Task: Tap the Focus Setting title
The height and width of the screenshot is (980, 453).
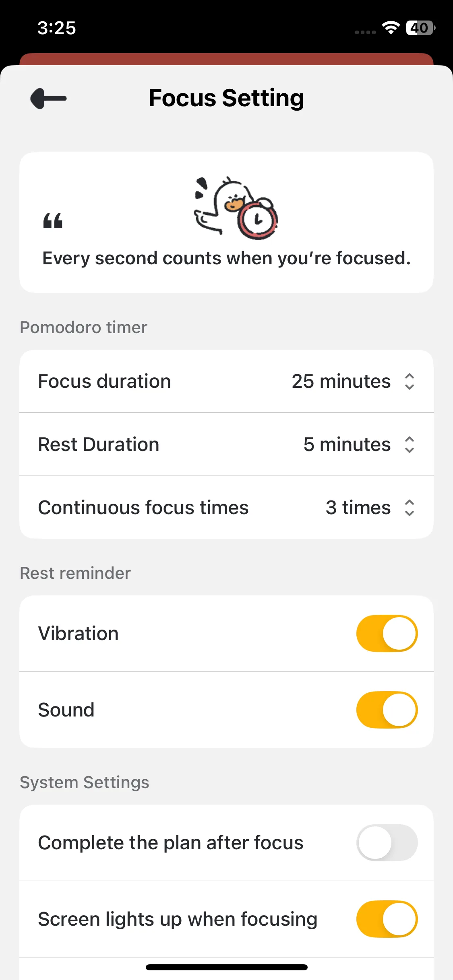Action: (x=226, y=98)
